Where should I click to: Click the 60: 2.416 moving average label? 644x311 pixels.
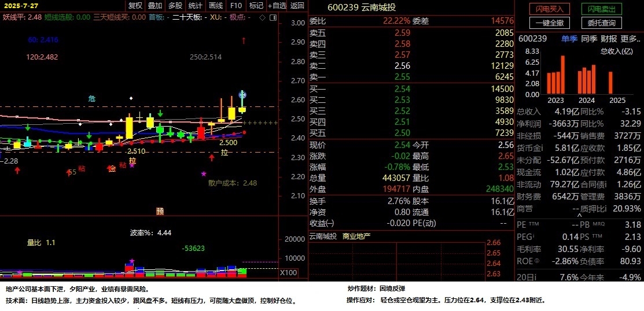(x=43, y=40)
